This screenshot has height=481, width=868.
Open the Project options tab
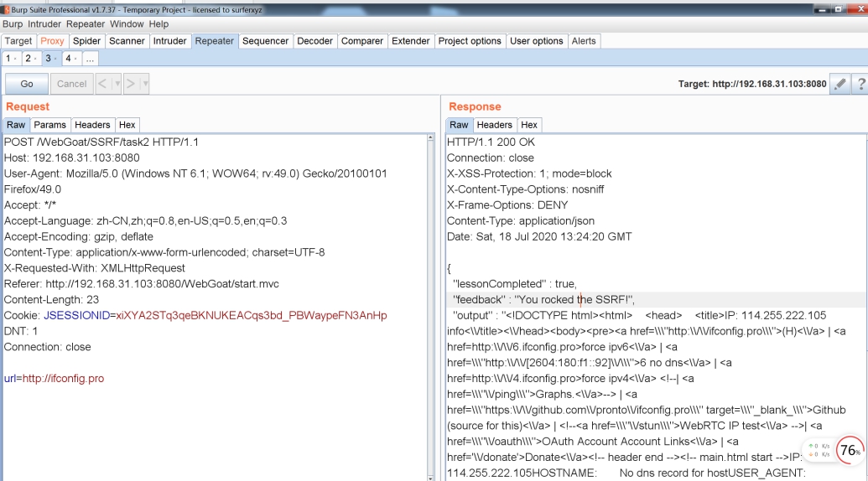click(x=470, y=41)
